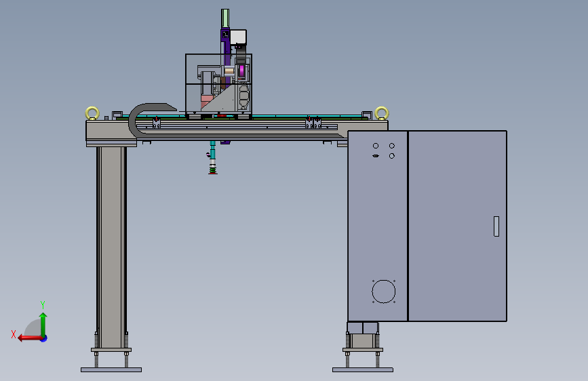
Task: Select the large right cabinet door panel
Action: click(x=457, y=226)
